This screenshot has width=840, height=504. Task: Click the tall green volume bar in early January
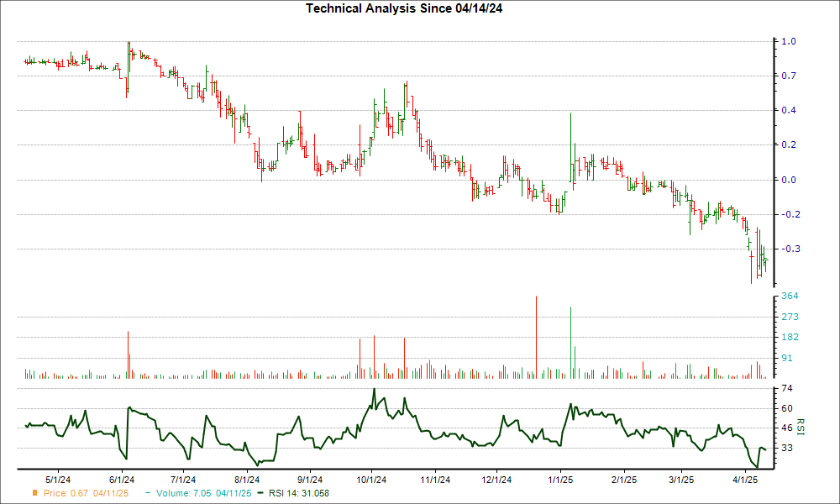click(x=570, y=343)
